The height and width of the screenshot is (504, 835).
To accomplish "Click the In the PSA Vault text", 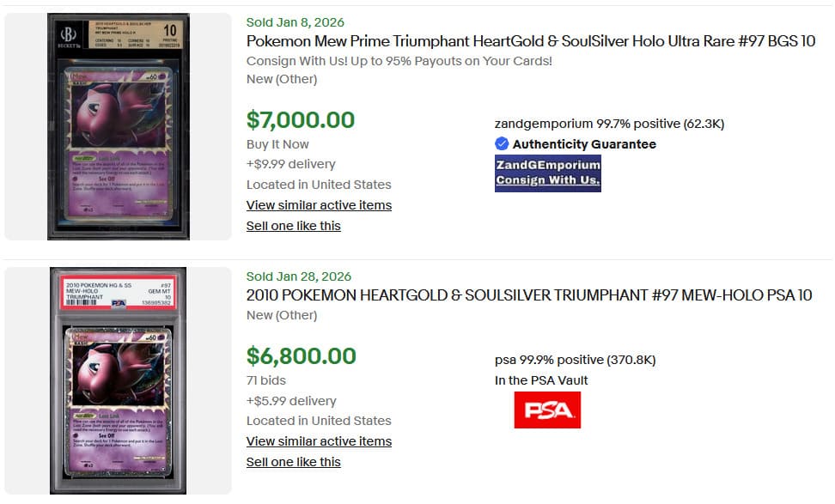I will pos(541,380).
